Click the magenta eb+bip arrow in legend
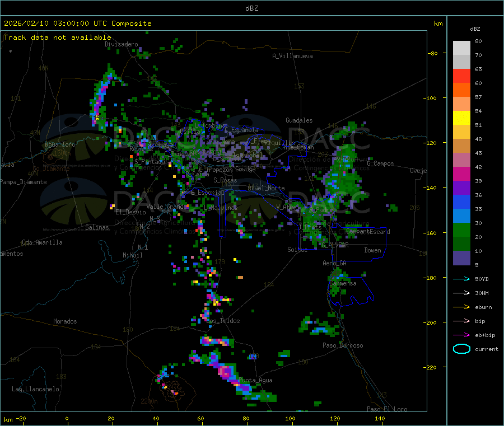 (461, 335)
